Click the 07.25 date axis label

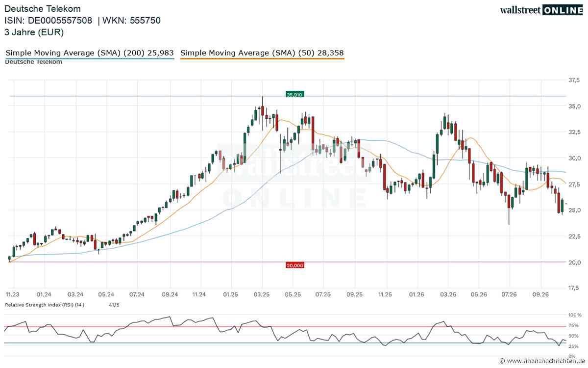coord(323,294)
